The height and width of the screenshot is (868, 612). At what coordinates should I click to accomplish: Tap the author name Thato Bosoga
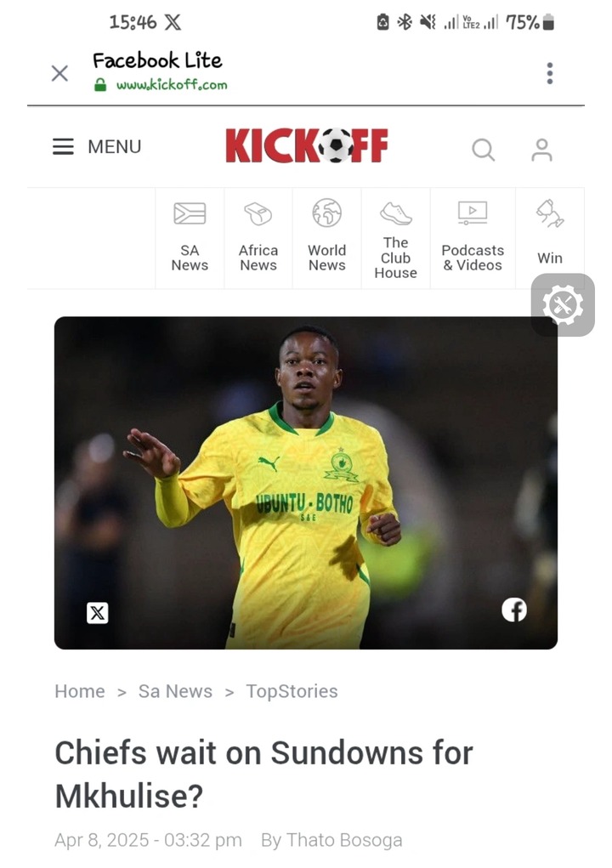[x=344, y=840]
